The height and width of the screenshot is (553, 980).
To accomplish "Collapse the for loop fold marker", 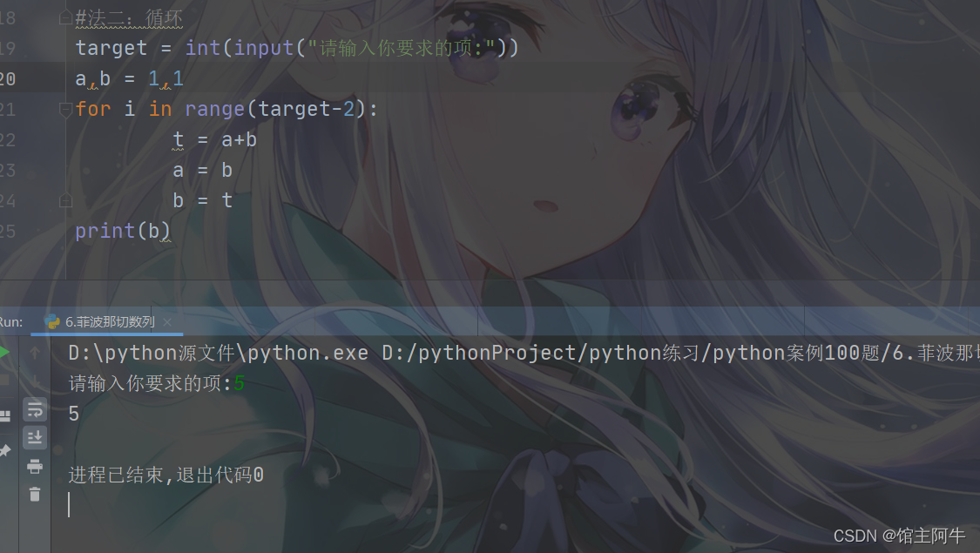I will (65, 110).
